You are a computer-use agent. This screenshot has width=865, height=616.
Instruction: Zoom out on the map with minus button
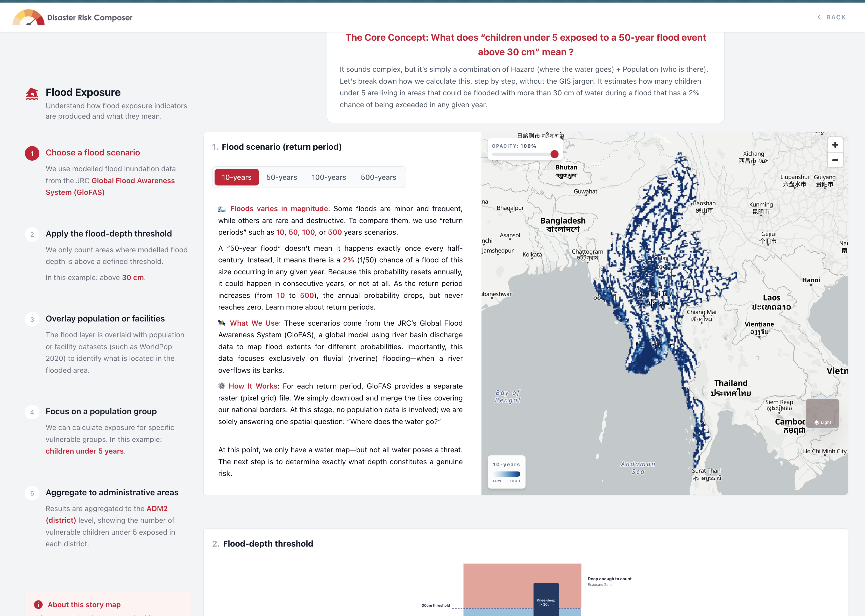[x=835, y=160]
